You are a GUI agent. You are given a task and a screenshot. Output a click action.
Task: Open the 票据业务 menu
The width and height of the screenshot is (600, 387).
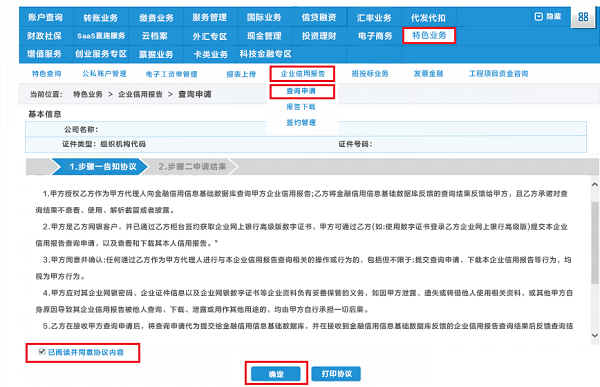point(156,54)
